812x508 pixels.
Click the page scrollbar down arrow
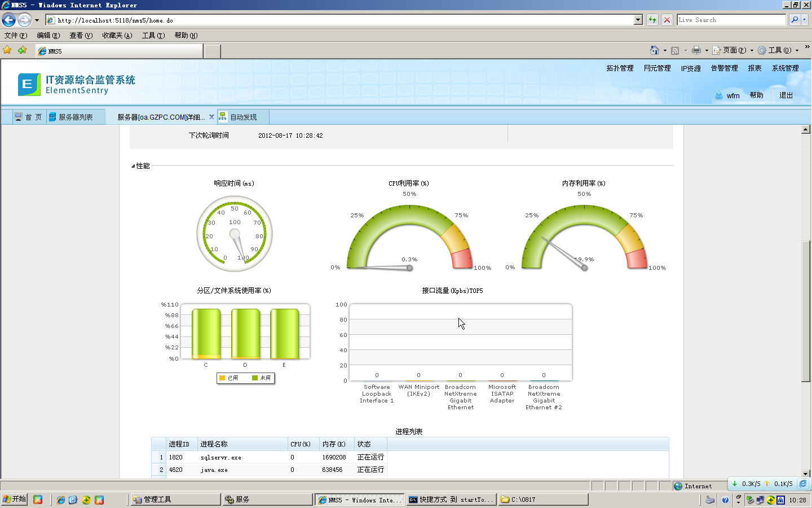806,474
